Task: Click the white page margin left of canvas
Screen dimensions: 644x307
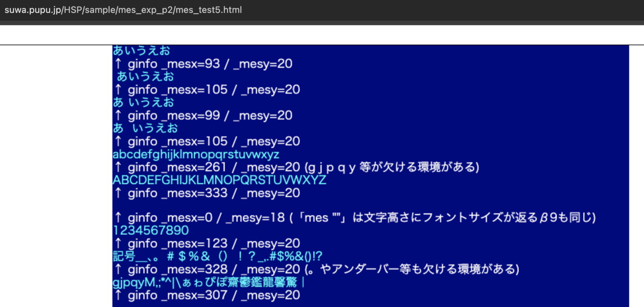Action: pos(55,168)
